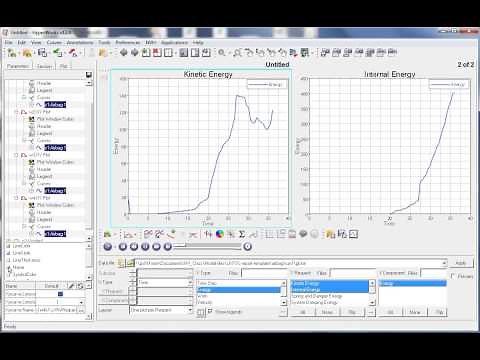Click All button under Request list
Screen dimensions: 480x360
pos(303,312)
